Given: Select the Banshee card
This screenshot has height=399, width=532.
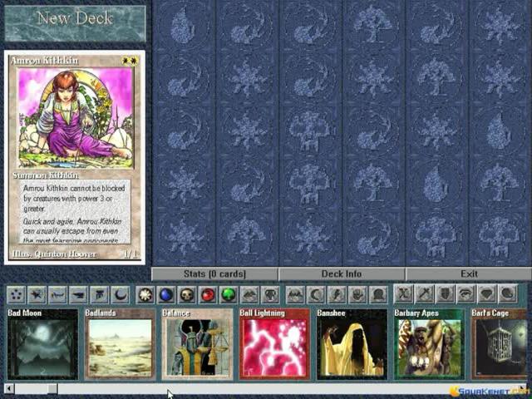Looking at the screenshot, I should (x=352, y=344).
